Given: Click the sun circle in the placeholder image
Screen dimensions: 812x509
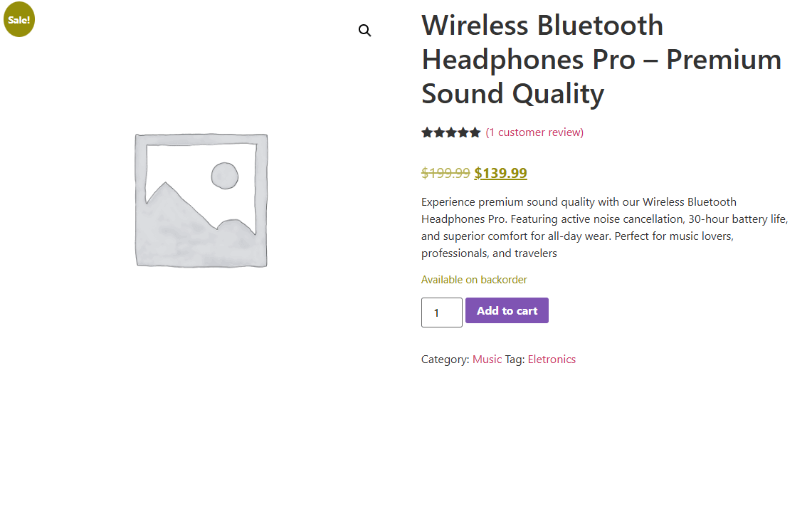Looking at the screenshot, I should tap(224, 176).
